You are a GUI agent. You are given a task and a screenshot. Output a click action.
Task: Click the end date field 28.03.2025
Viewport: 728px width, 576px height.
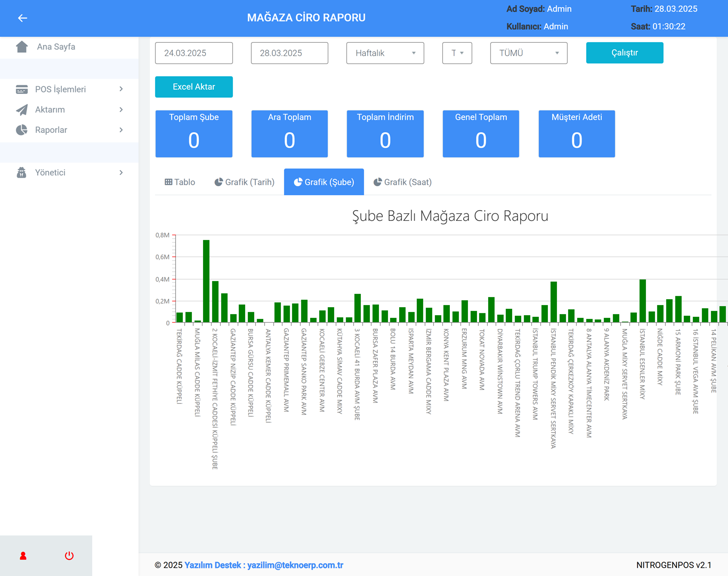pos(289,53)
